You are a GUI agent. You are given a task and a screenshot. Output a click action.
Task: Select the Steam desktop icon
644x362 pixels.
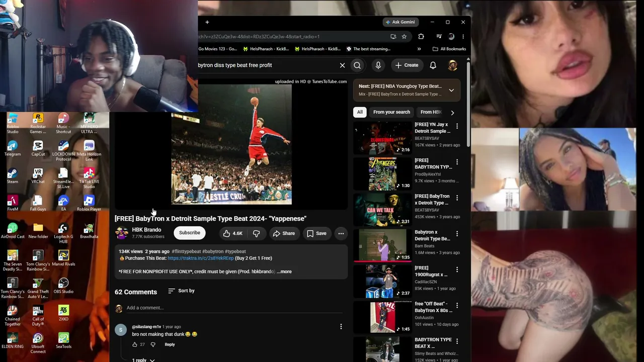coord(13,176)
